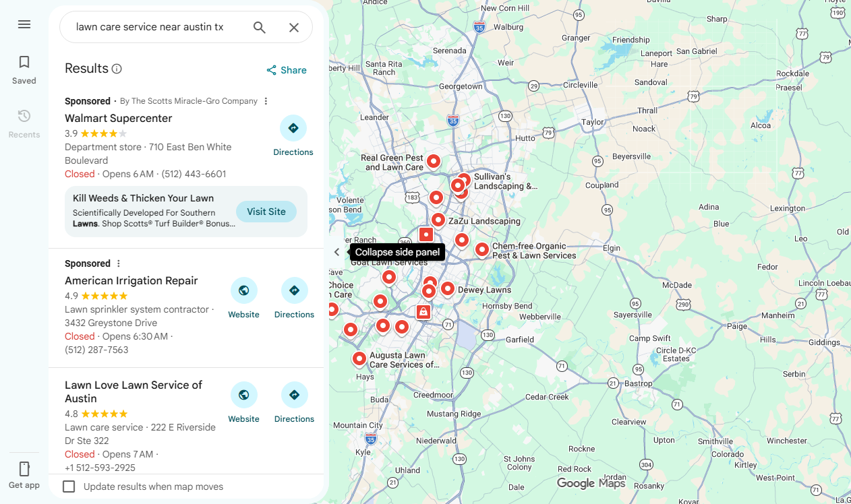Image resolution: width=851 pixels, height=504 pixels.
Task: Click the Bastrop label on map
Action: 639,383
